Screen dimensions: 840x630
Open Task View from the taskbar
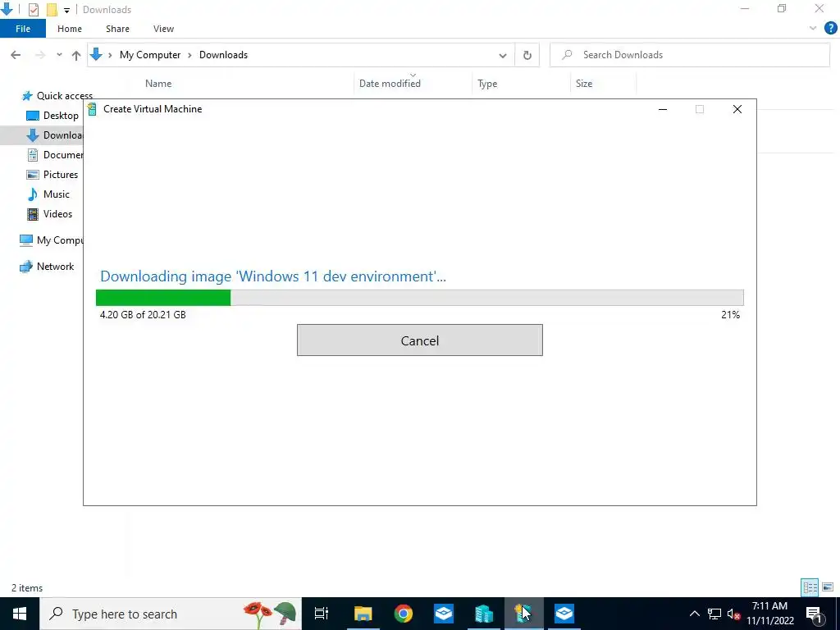coord(322,614)
